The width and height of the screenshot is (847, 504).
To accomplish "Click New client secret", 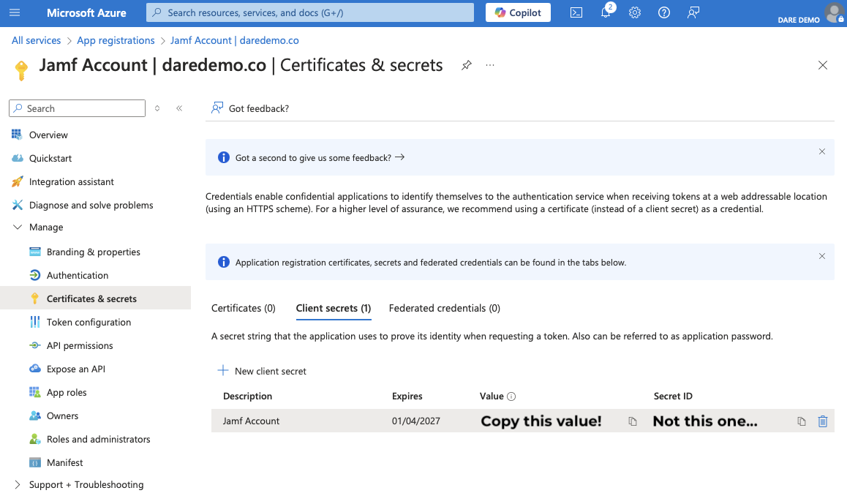I will 262,371.
